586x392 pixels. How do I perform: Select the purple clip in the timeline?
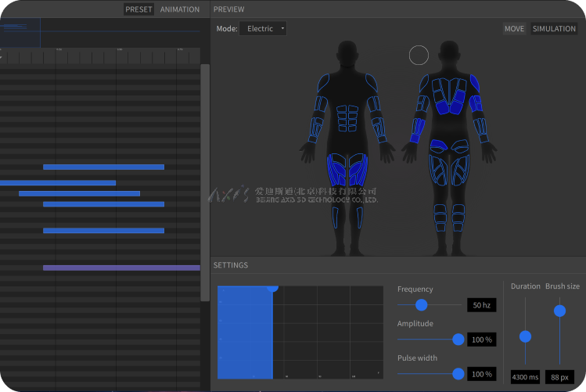click(121, 268)
